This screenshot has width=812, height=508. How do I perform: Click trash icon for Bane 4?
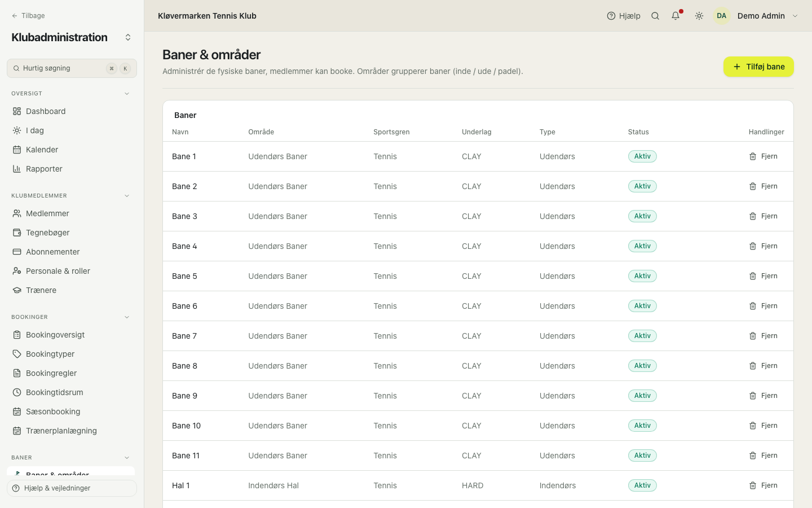[753, 246]
